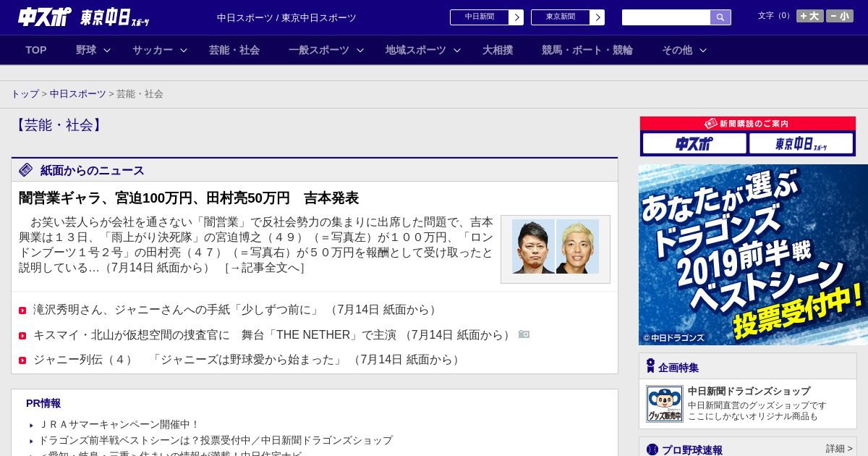Click the camera icon after the キスマイ article
Viewport: 868px width, 456px height.
pos(524,334)
